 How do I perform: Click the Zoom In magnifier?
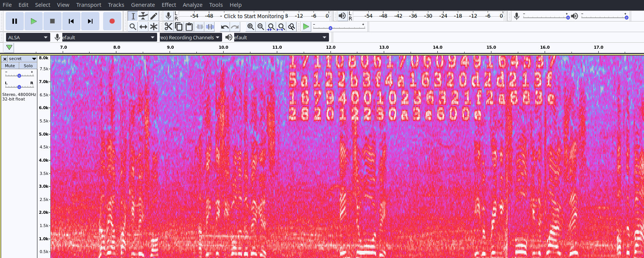tap(250, 27)
